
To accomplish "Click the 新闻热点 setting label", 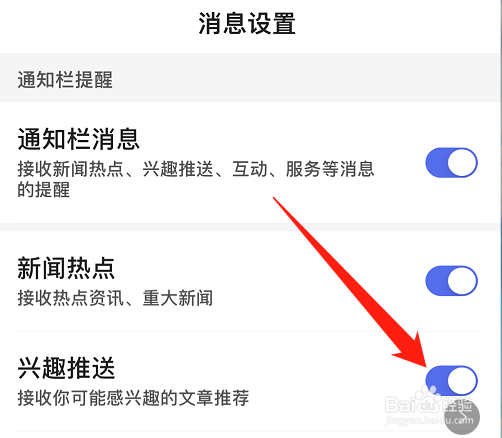I will 66,268.
